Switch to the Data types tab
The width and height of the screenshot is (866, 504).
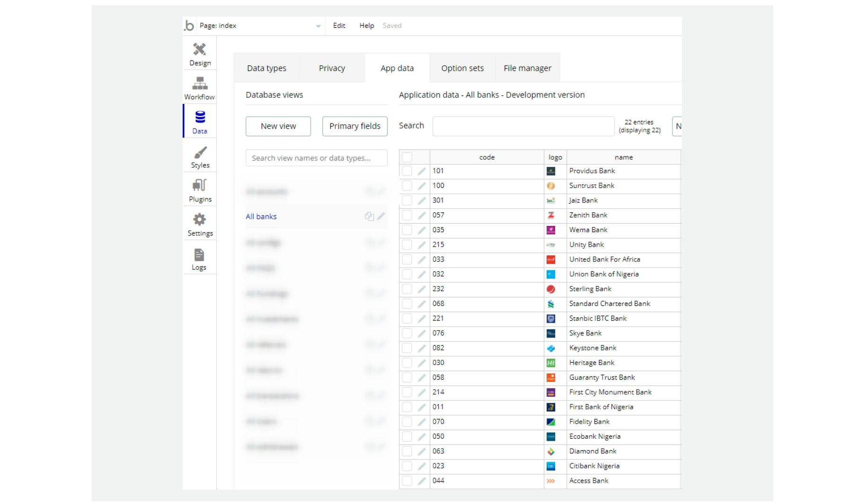266,68
